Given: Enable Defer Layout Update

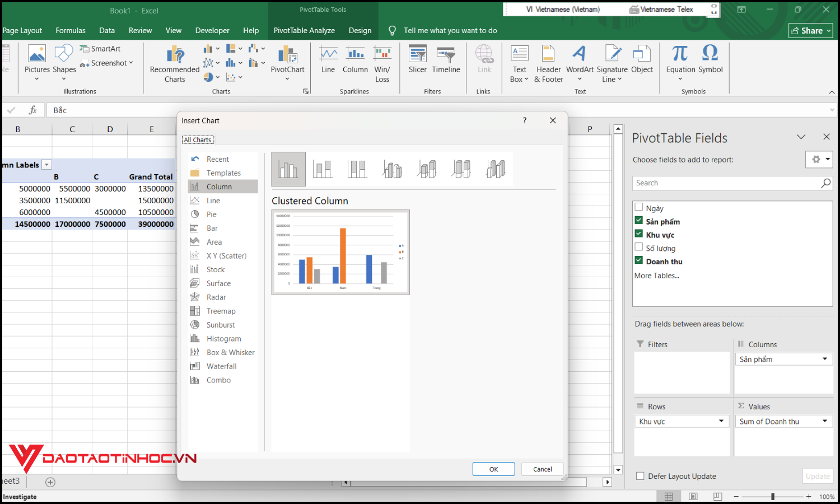Looking at the screenshot, I should point(640,475).
